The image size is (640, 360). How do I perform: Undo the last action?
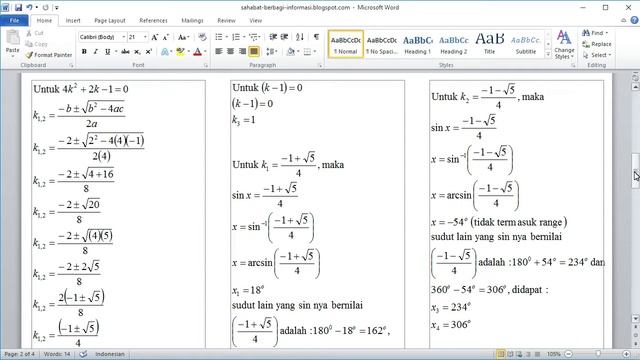pos(29,7)
